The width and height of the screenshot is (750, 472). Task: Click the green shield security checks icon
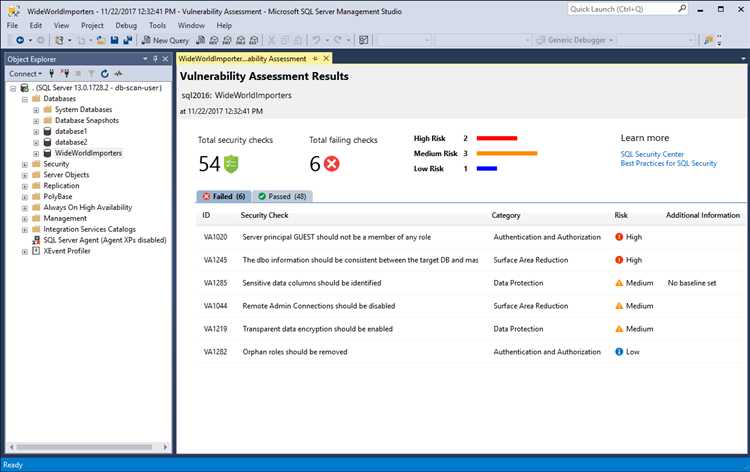click(232, 163)
